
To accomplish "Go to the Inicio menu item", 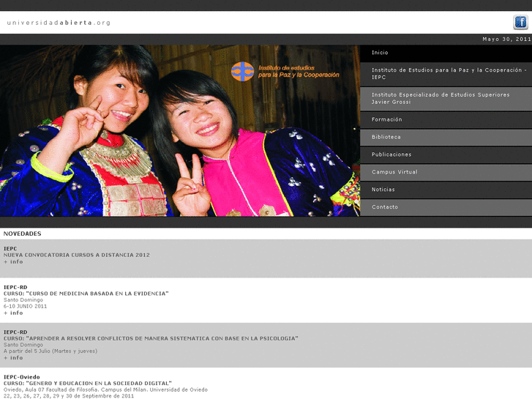I will click(446, 53).
